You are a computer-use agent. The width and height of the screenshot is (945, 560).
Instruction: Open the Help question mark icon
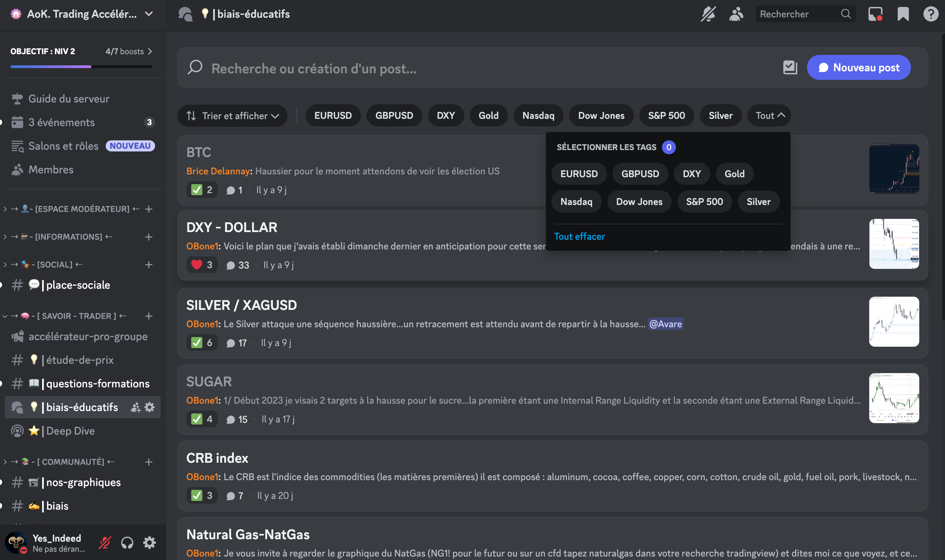(x=931, y=14)
